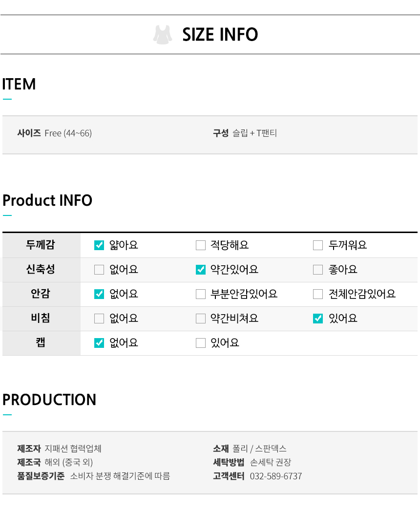Check the 적당해요 thickness checkbox
The image size is (420, 513).
(x=201, y=245)
